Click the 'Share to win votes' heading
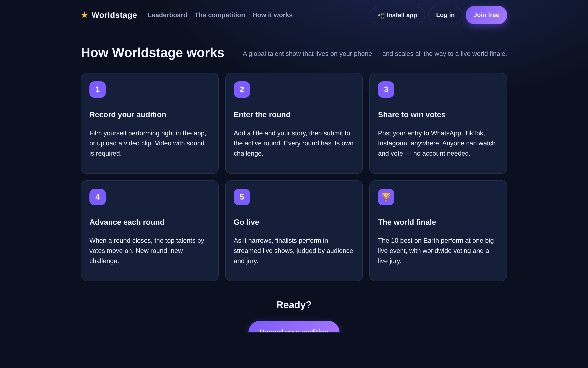This screenshot has height=368, width=588. click(x=412, y=115)
